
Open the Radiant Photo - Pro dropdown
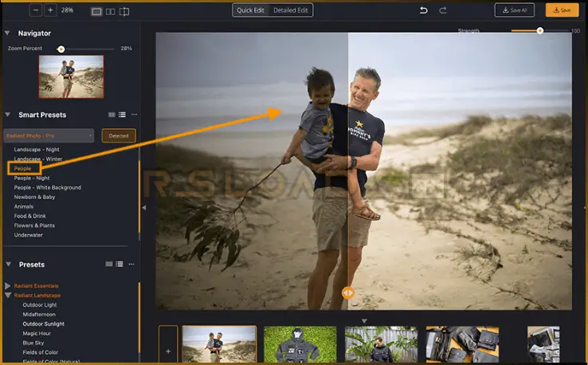(x=49, y=135)
